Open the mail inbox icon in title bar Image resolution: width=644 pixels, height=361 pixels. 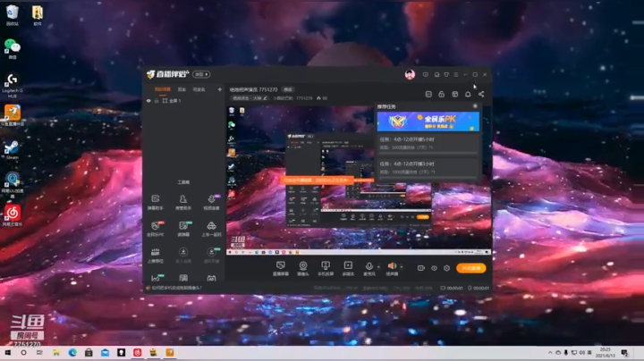(x=436, y=75)
